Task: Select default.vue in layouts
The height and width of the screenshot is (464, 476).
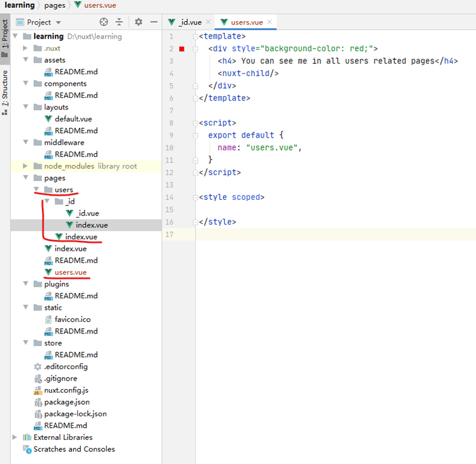Action: tap(73, 119)
